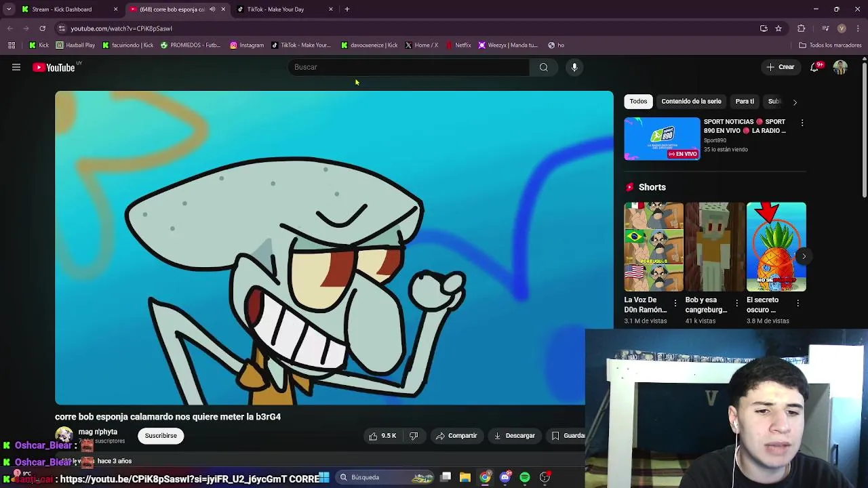Viewport: 868px width, 488px height.
Task: Mute the YouTube tab audio icon
Action: pos(212,9)
